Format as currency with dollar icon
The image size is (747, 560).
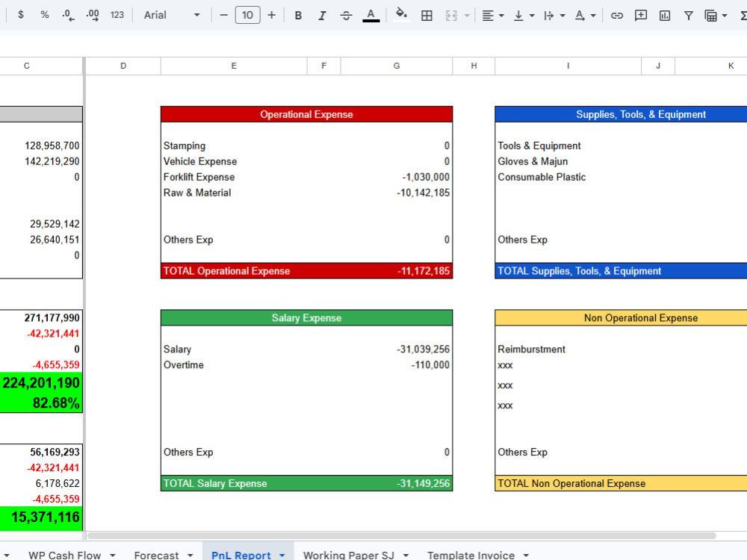(20, 15)
